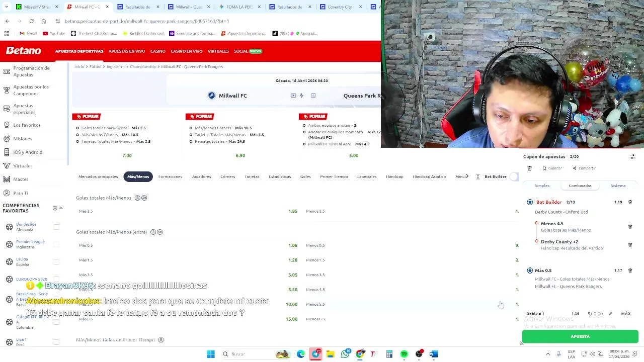Open the lightning quick-stats icon beside Millwall FC
Screen dimensions: 644x362
301,96
